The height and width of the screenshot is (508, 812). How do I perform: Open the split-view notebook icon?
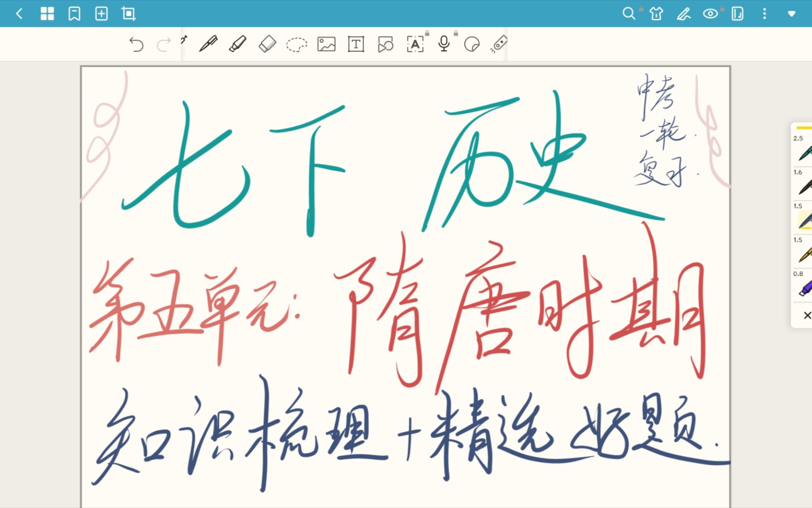737,14
